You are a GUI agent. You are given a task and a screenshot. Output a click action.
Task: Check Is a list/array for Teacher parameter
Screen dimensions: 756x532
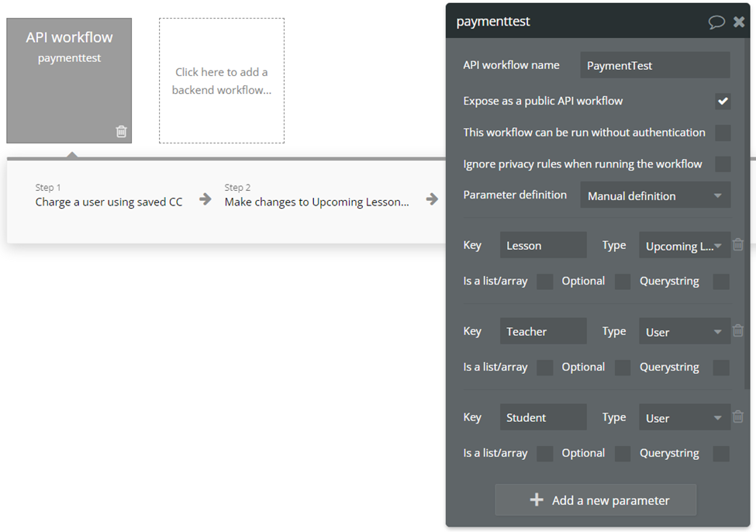[545, 368]
